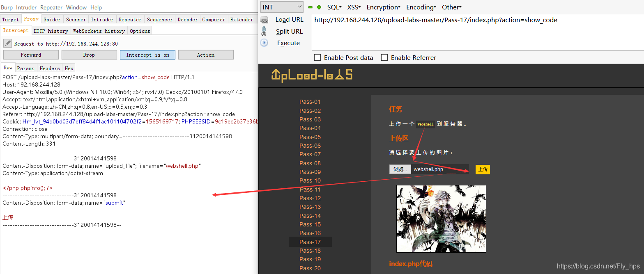Open the INT dropdown
644x274 pixels.
point(282,7)
